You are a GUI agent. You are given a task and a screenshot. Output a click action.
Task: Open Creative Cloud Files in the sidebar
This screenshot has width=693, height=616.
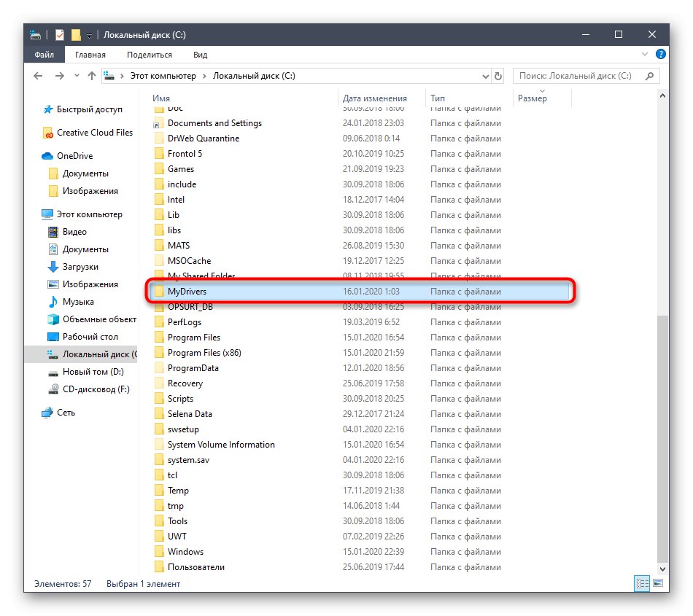pos(93,133)
